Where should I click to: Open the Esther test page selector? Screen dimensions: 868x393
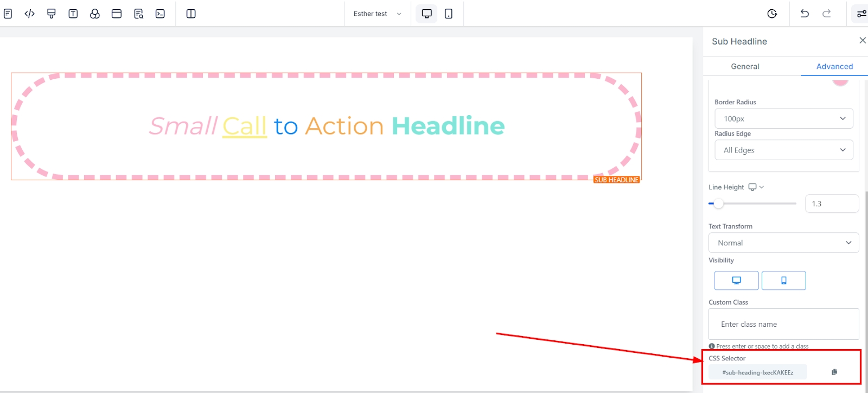click(x=377, y=14)
